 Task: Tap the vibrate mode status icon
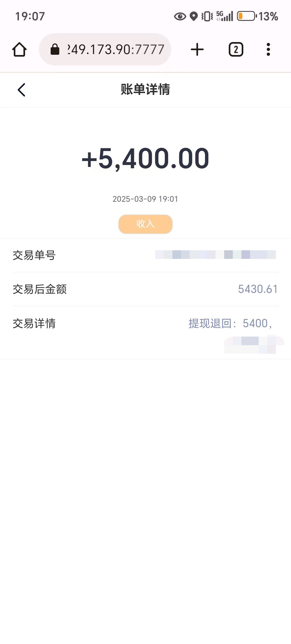(207, 16)
